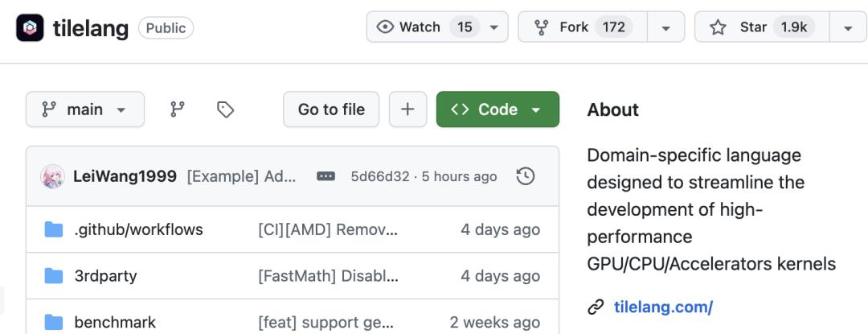This screenshot has height=334, width=868.
Task: Click the plus add file button
Action: click(407, 109)
